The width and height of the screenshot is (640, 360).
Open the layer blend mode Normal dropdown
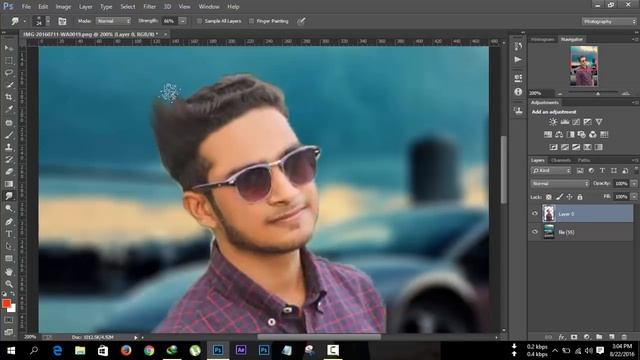pyautogui.click(x=560, y=184)
